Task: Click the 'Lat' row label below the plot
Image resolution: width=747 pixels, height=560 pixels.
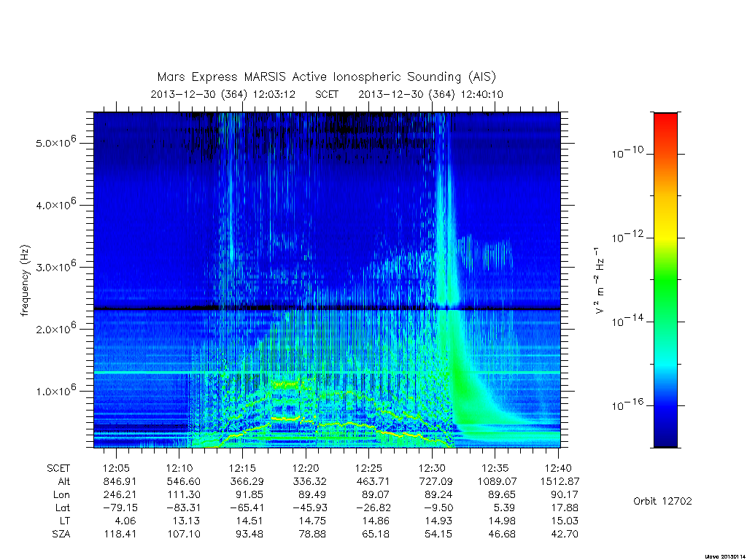Action: pyautogui.click(x=63, y=507)
